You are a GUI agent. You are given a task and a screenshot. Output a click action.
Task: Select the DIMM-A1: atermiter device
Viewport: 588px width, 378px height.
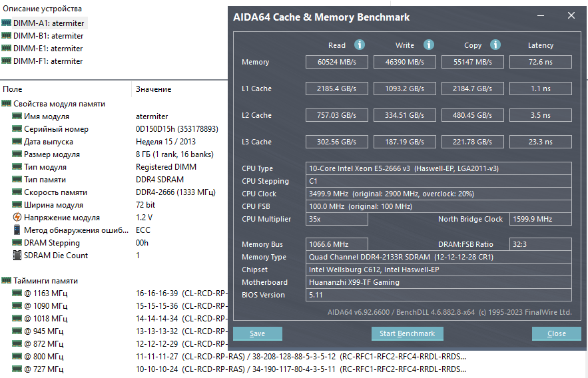pos(49,23)
